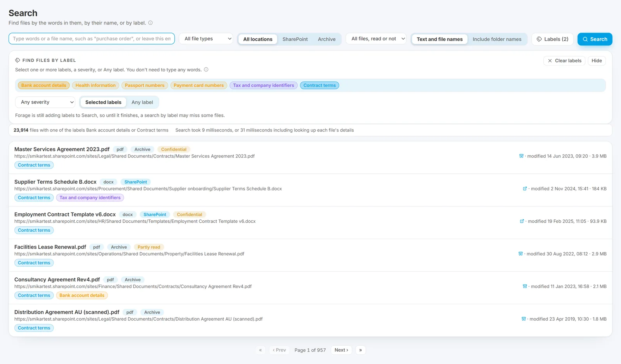The width and height of the screenshot is (621, 364).
Task: Open Employment Contract Template v6.docx result
Action: pos(65,215)
